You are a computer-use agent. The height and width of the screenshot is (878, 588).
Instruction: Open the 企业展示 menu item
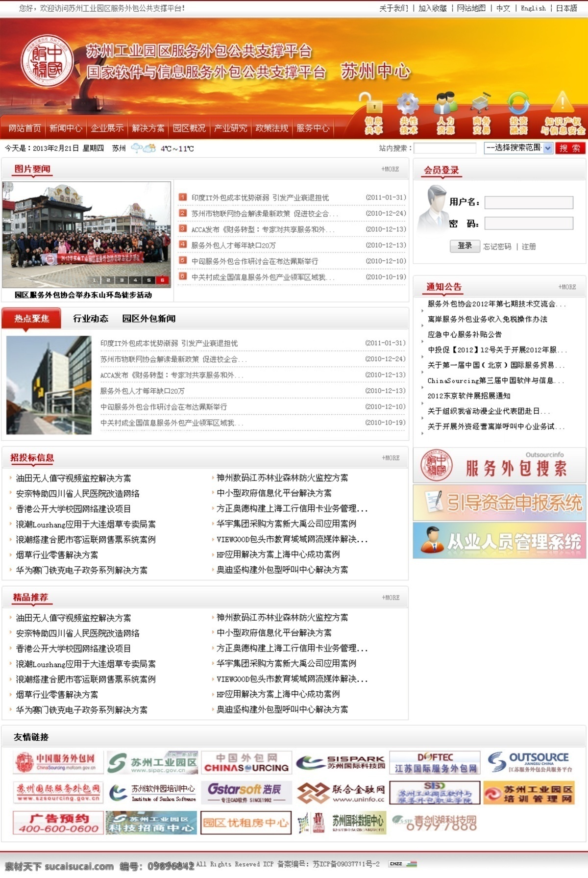click(x=107, y=128)
